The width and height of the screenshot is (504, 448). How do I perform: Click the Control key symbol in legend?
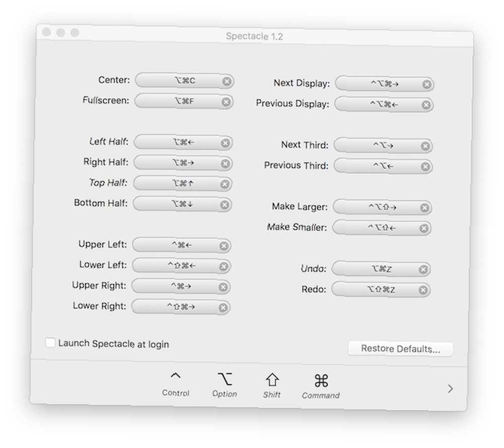(175, 376)
